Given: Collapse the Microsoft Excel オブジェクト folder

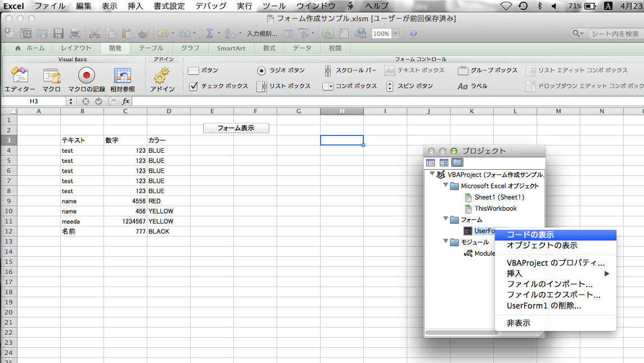Looking at the screenshot, I should pos(445,186).
